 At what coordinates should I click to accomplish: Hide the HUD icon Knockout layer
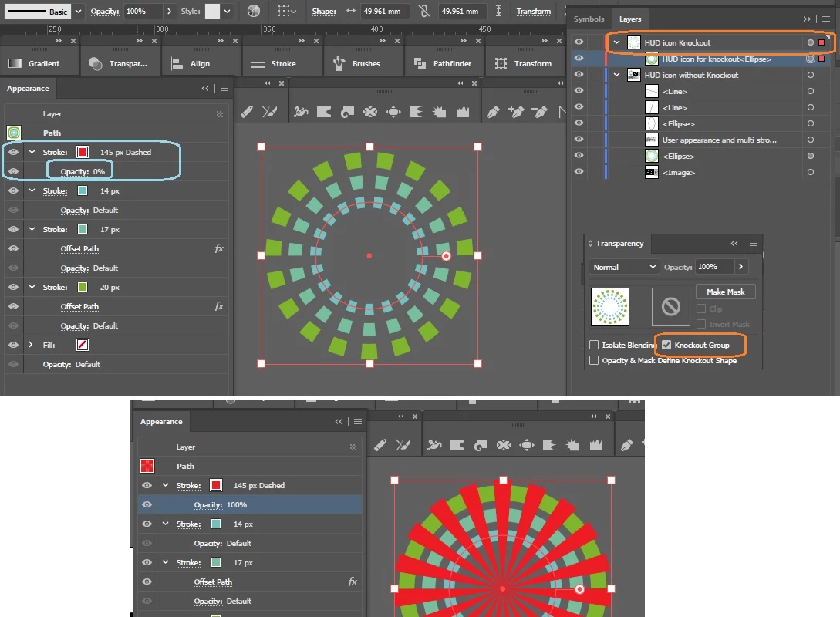[579, 42]
